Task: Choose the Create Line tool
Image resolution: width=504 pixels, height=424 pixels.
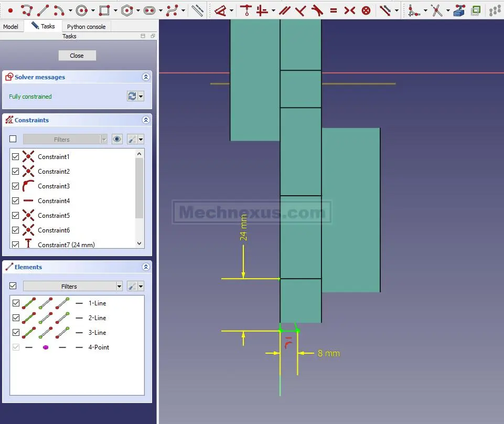Action: tap(43, 10)
